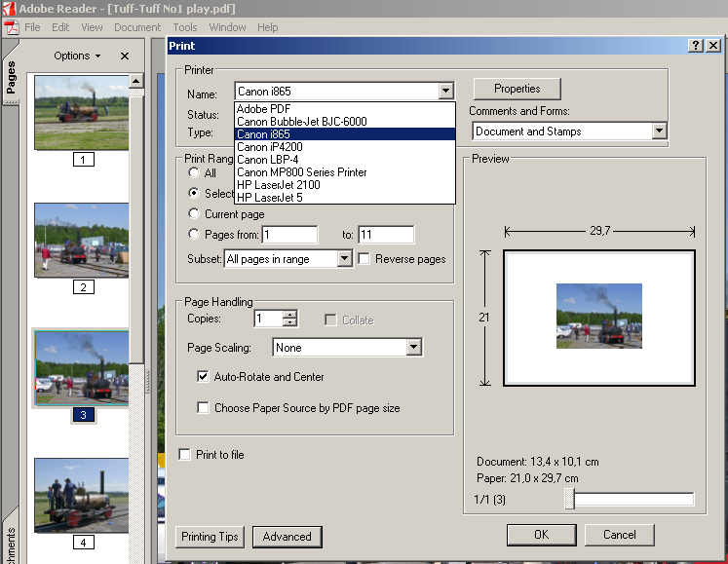Pick Canon LBP-4 from the printer list
728x564 pixels.
pos(344,159)
